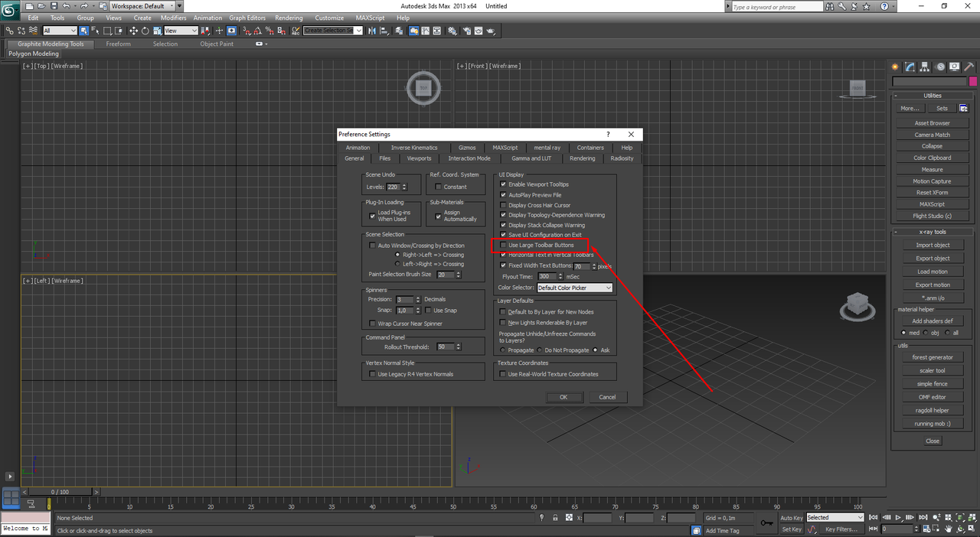The width and height of the screenshot is (980, 537).
Task: Toggle Enable Viewport Tooltips checkbox
Action: pos(503,184)
